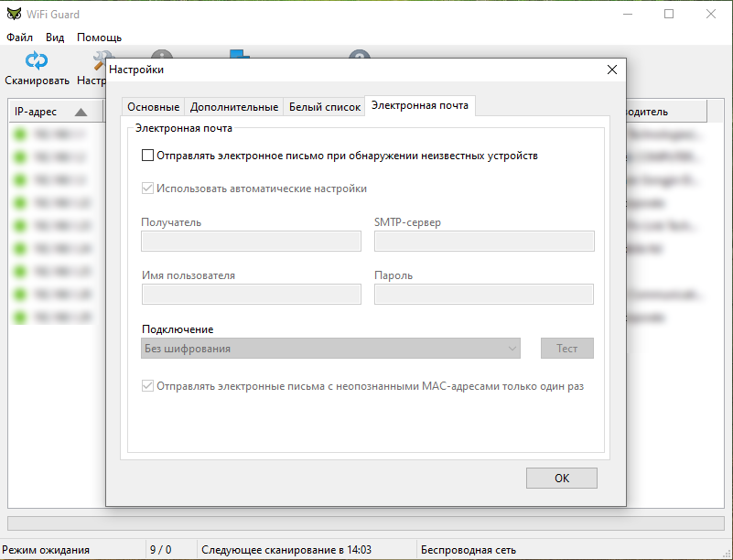Click the Тест button
This screenshot has width=733, height=560.
click(567, 349)
